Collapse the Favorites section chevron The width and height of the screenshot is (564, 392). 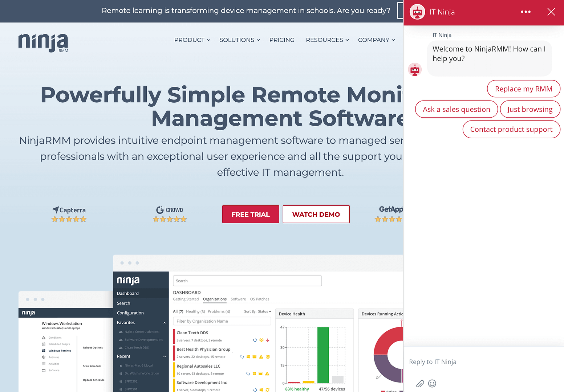(x=165, y=323)
